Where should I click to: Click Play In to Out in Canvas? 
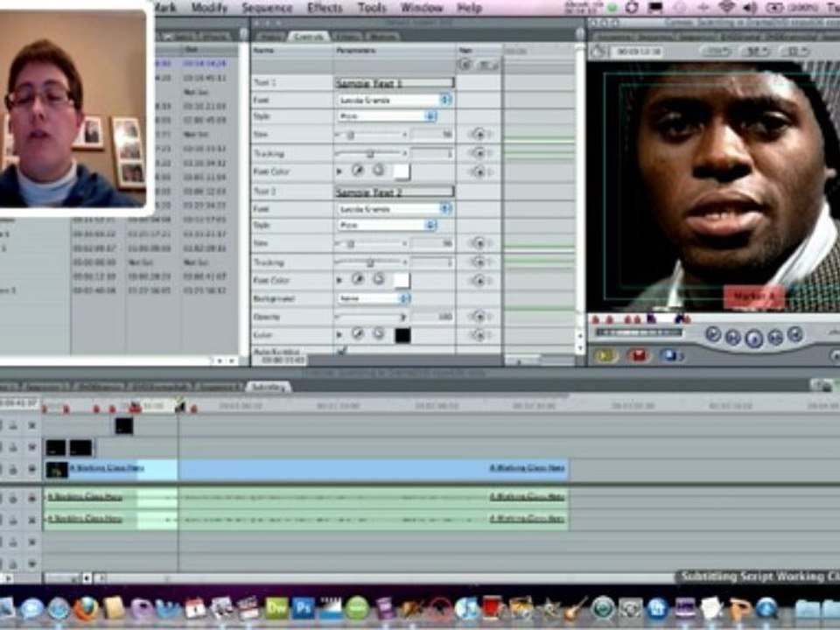pos(732,337)
